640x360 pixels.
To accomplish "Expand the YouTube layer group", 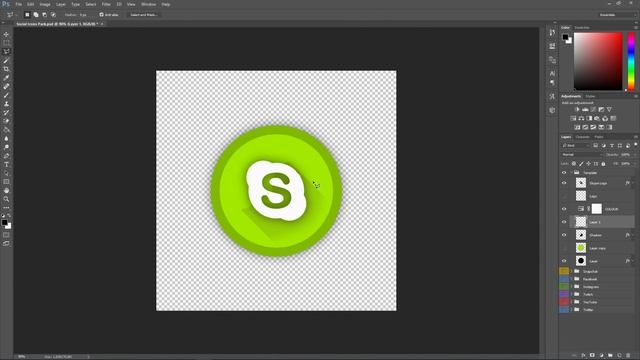I will [571, 302].
